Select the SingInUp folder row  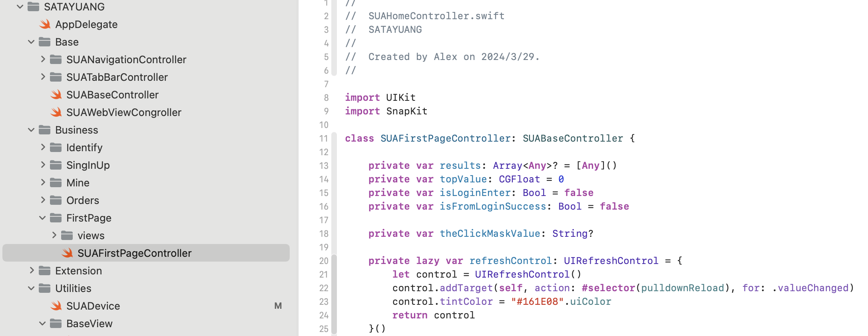click(88, 165)
